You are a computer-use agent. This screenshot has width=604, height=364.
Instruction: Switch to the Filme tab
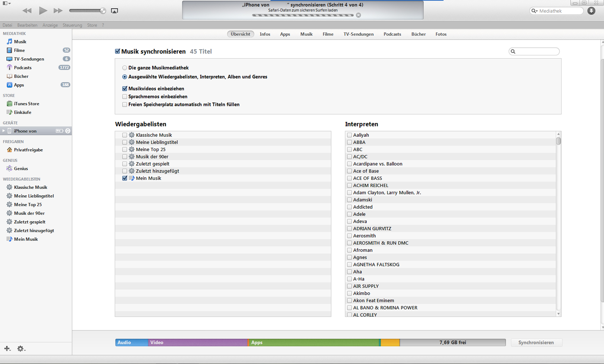click(x=328, y=34)
